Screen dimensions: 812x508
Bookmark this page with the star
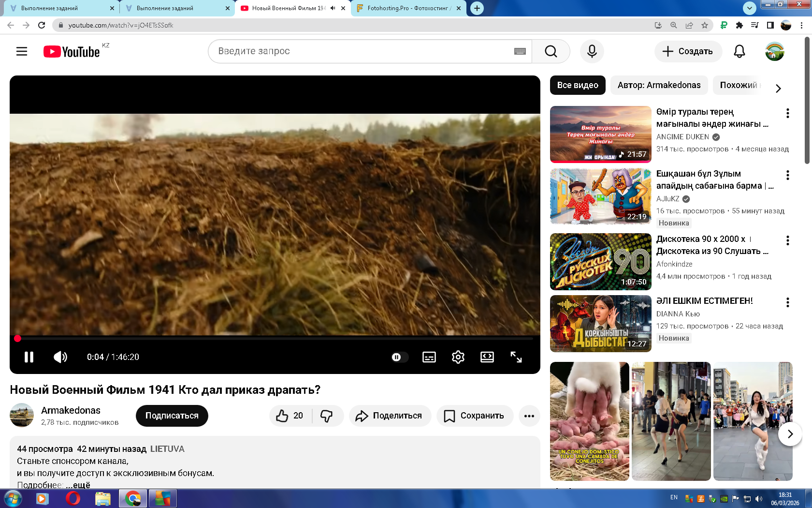coord(705,25)
